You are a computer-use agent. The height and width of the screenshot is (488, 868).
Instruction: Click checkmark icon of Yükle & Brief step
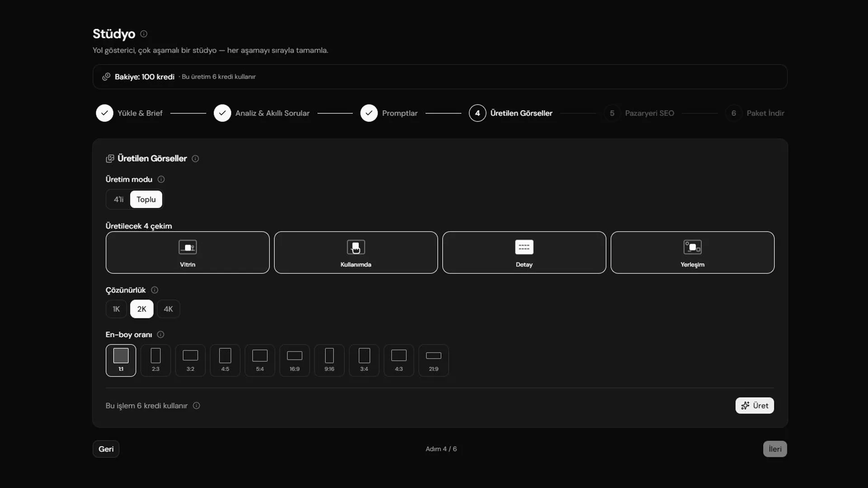(x=104, y=113)
